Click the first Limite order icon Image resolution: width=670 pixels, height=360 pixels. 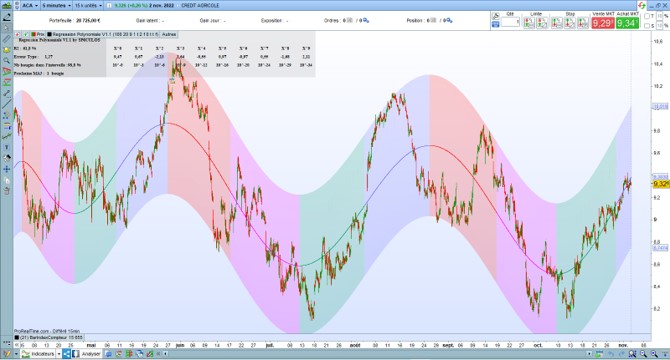click(x=529, y=23)
